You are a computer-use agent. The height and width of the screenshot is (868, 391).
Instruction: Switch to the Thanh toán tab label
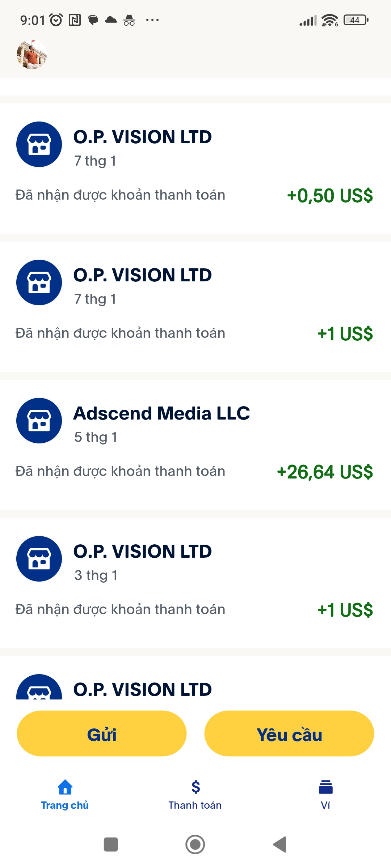[195, 805]
